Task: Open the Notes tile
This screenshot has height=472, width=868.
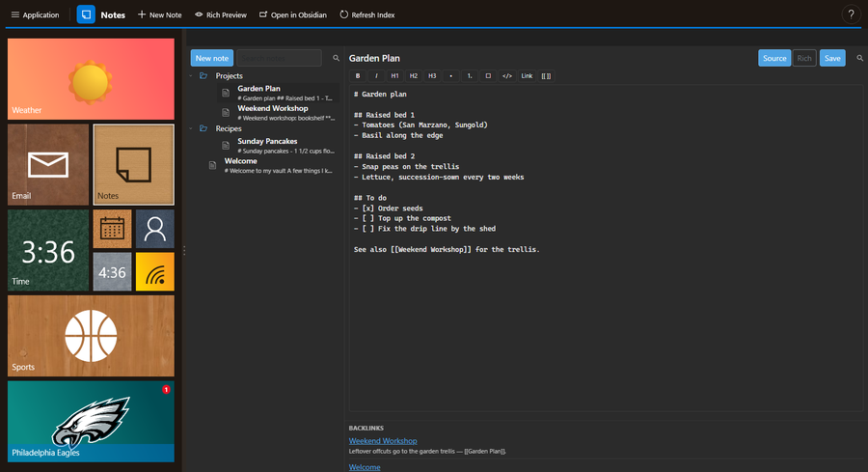Action: pyautogui.click(x=133, y=164)
